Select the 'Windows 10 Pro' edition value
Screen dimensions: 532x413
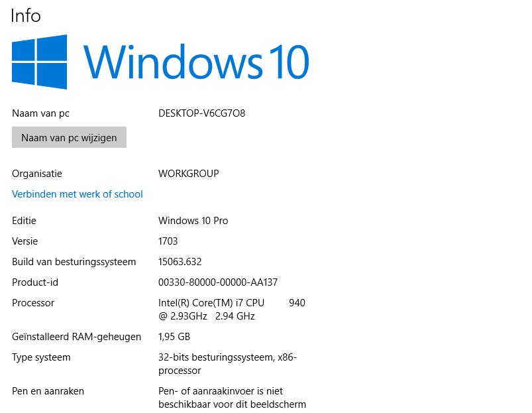click(193, 221)
